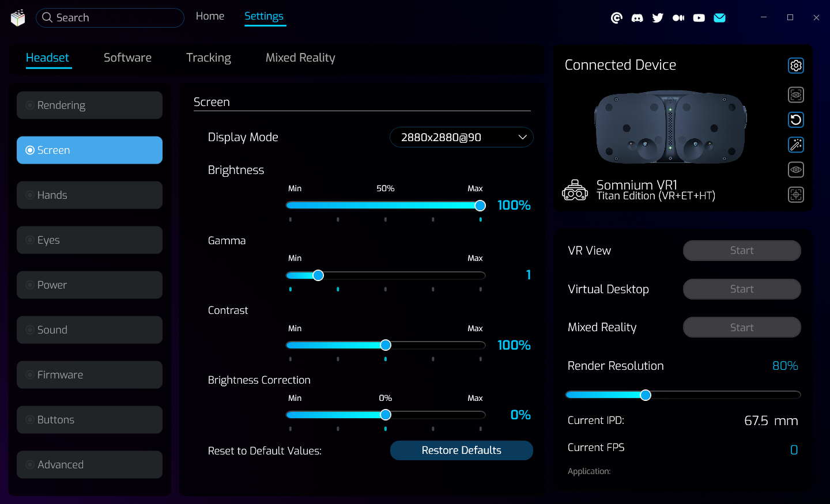
Task: Click the Search input field
Action: [x=110, y=18]
